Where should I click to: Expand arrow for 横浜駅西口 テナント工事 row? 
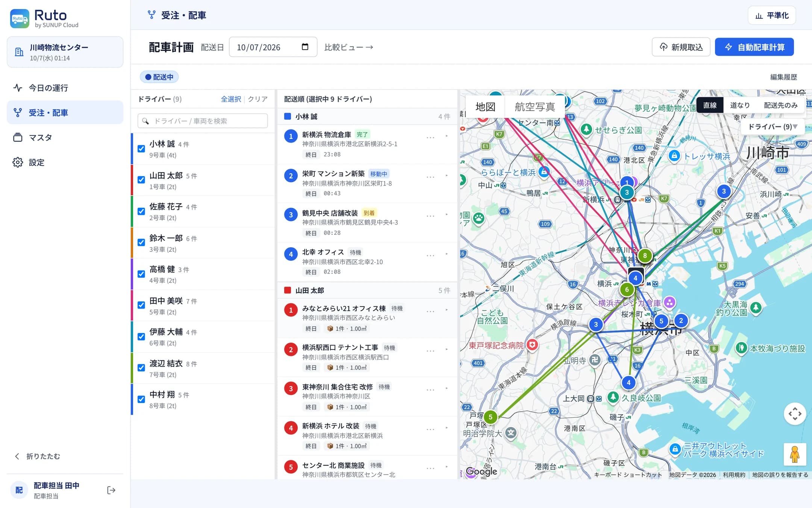pos(447,350)
